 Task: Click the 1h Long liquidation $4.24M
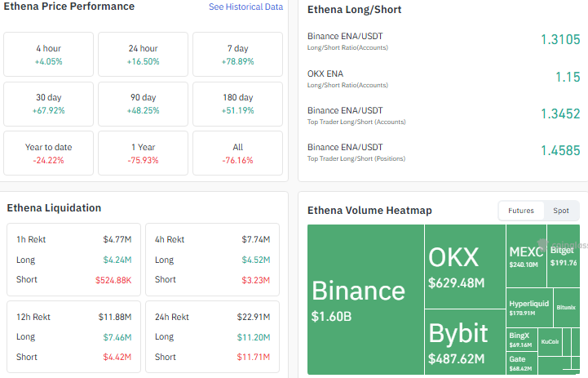pos(117,260)
